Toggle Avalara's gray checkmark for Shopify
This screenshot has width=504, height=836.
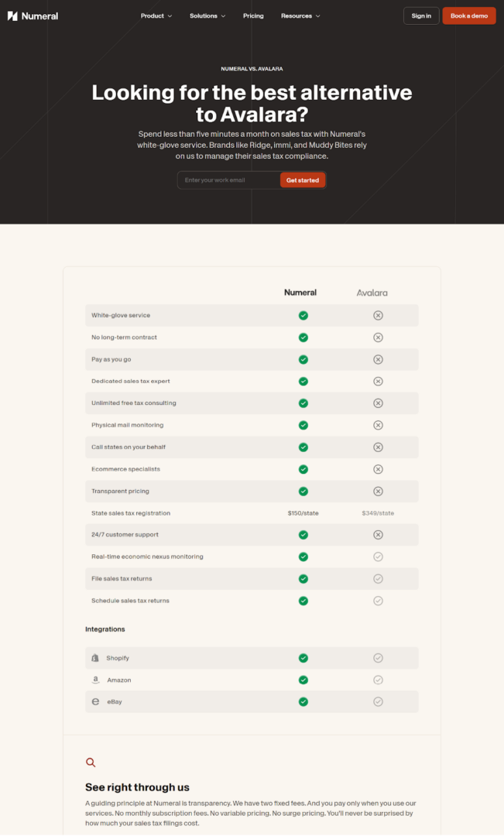378,657
